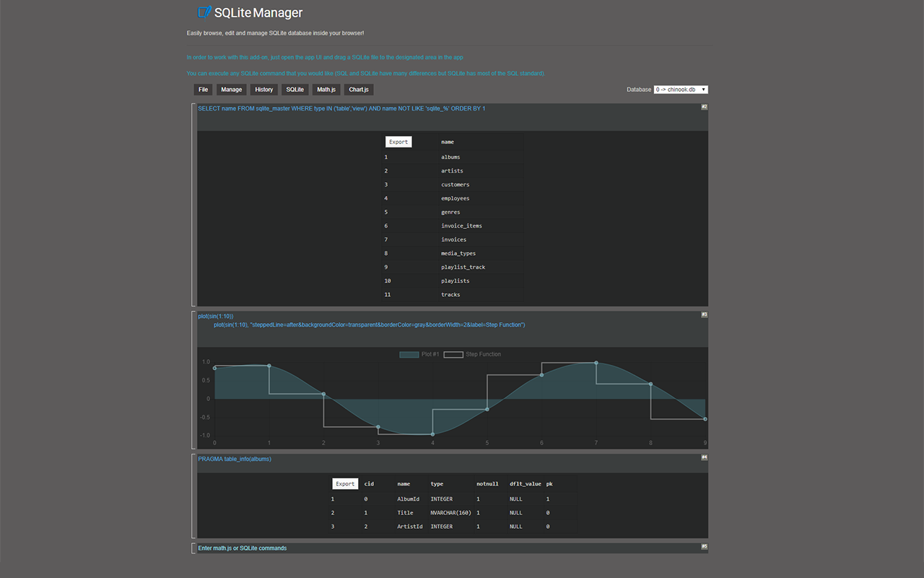Toggle the Plot #1 legend entry
The width and height of the screenshot is (924, 578).
[419, 354]
